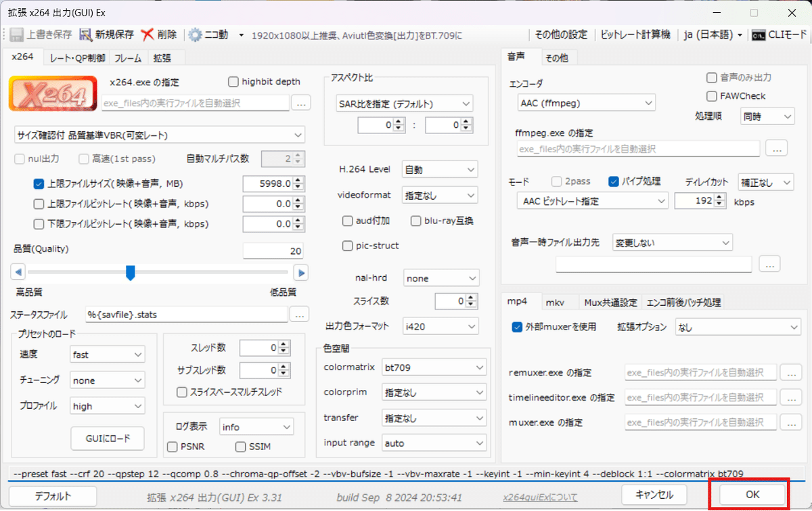Open the SAR比を指定 aspect ratio dropdown
This screenshot has height=511, width=812.
pyautogui.click(x=405, y=104)
